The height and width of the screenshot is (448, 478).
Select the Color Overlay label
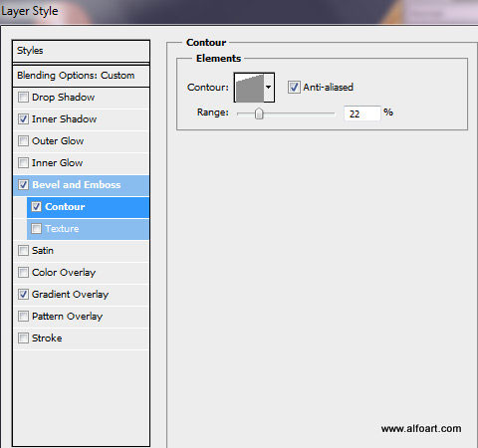[x=64, y=273]
